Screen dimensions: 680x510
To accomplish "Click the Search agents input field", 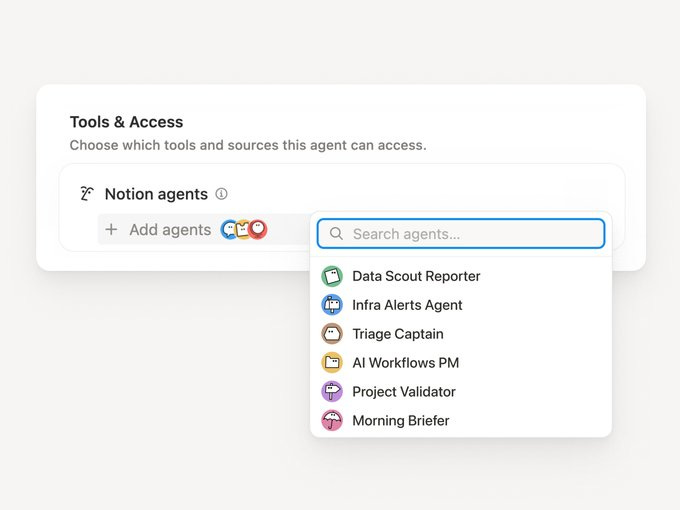I will (461, 234).
